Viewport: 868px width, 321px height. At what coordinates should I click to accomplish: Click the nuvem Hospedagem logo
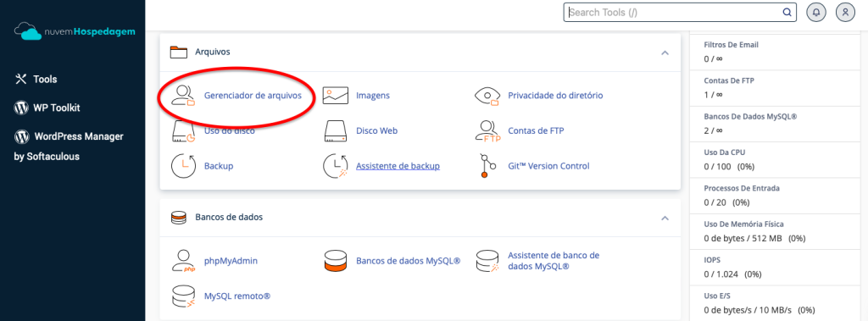tap(75, 31)
